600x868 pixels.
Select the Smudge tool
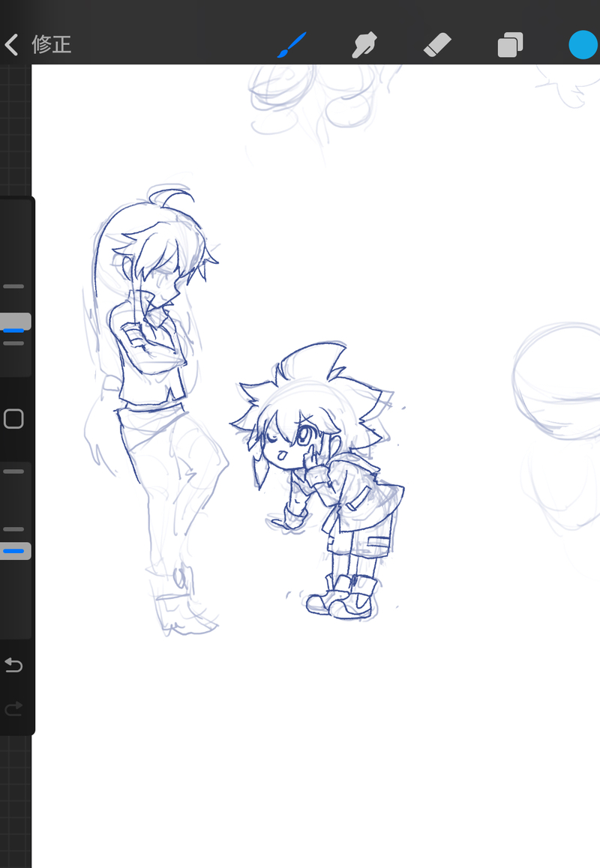(x=364, y=45)
